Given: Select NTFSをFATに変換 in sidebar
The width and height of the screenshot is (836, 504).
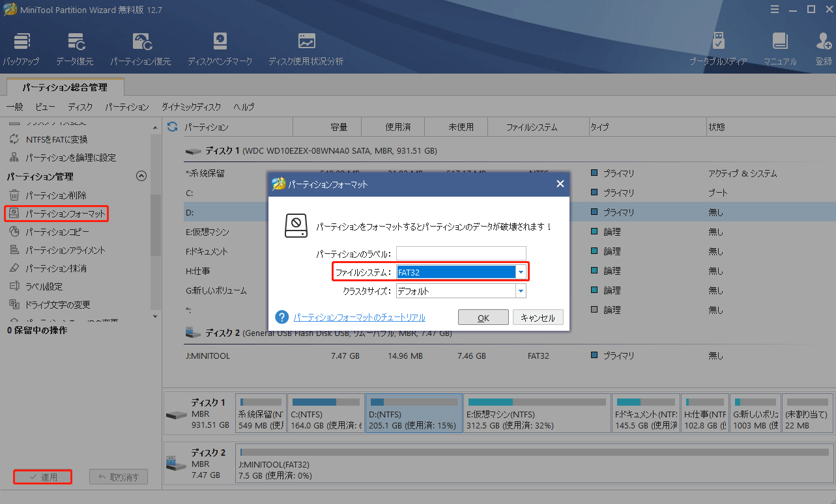Looking at the screenshot, I should (56, 139).
